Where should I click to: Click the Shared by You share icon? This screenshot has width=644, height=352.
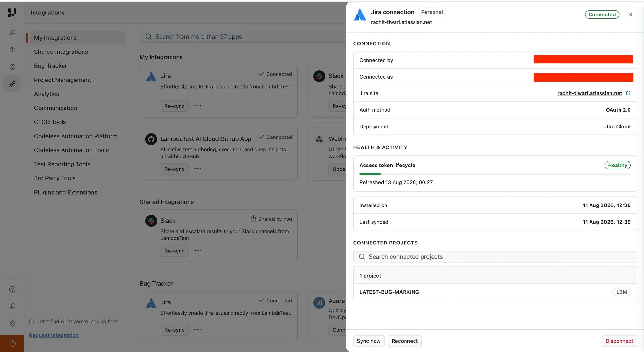click(253, 218)
